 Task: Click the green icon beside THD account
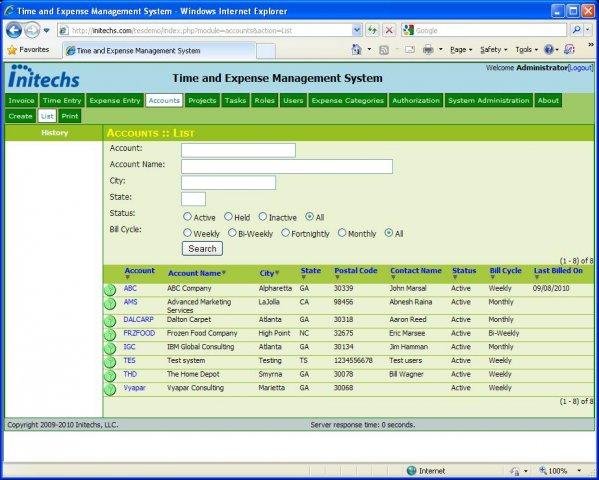pyautogui.click(x=110, y=376)
